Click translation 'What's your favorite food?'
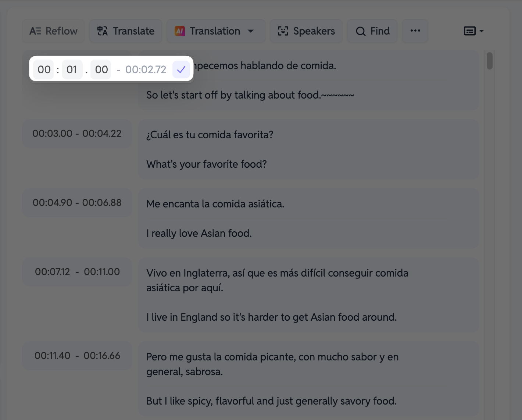This screenshot has width=522, height=420. click(x=207, y=164)
